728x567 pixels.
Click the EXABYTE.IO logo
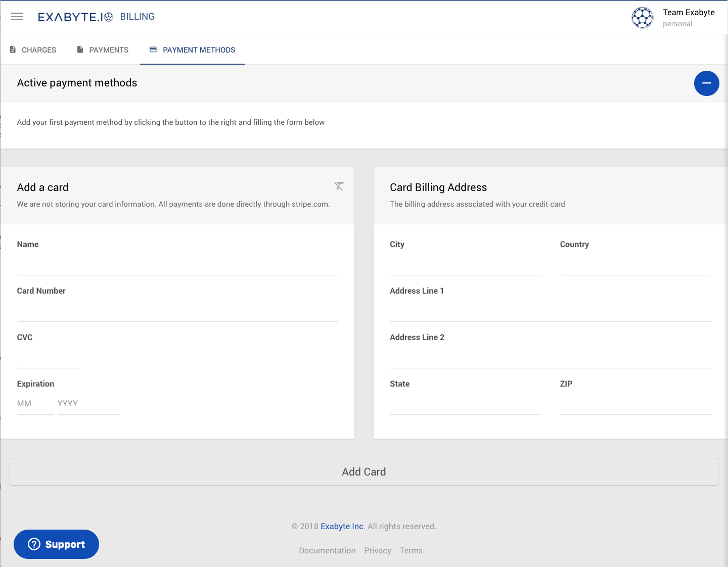pyautogui.click(x=75, y=16)
